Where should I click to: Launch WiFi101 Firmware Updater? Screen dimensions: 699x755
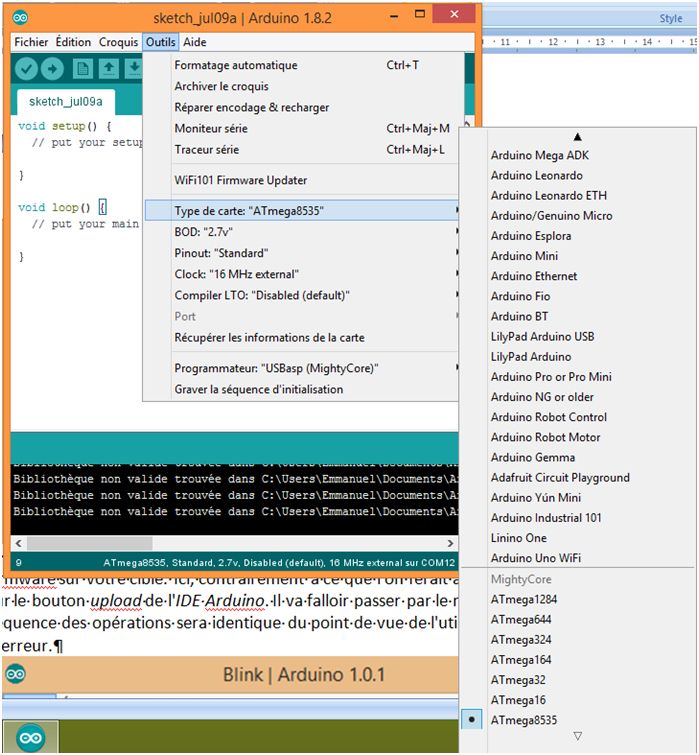(301, 180)
